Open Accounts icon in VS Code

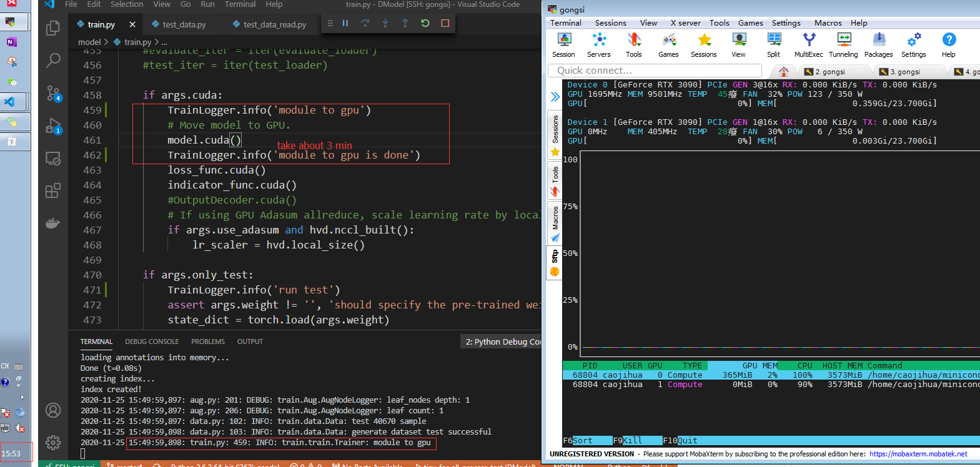coord(53,410)
